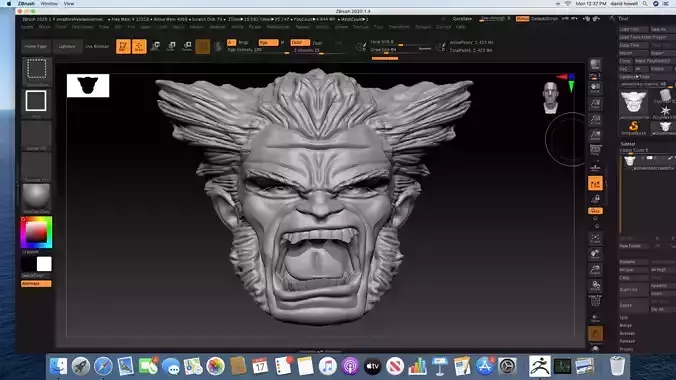Select the SimpleBrush tool thumbnail
Viewport: 676px width, 380px height.
[633, 127]
